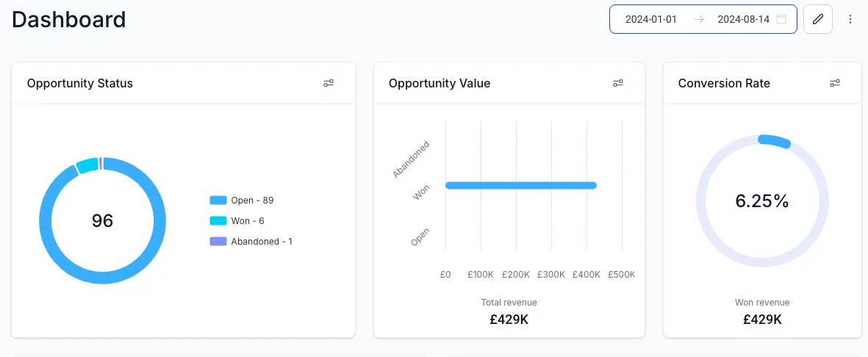Open the three-dot more options menu
The height and width of the screenshot is (357, 868).
pyautogui.click(x=850, y=19)
